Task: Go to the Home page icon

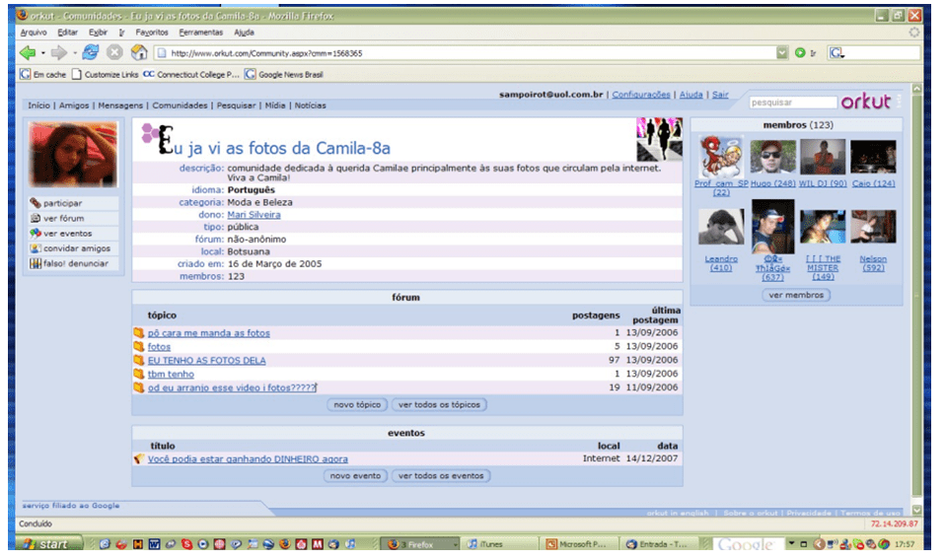Action: point(139,52)
